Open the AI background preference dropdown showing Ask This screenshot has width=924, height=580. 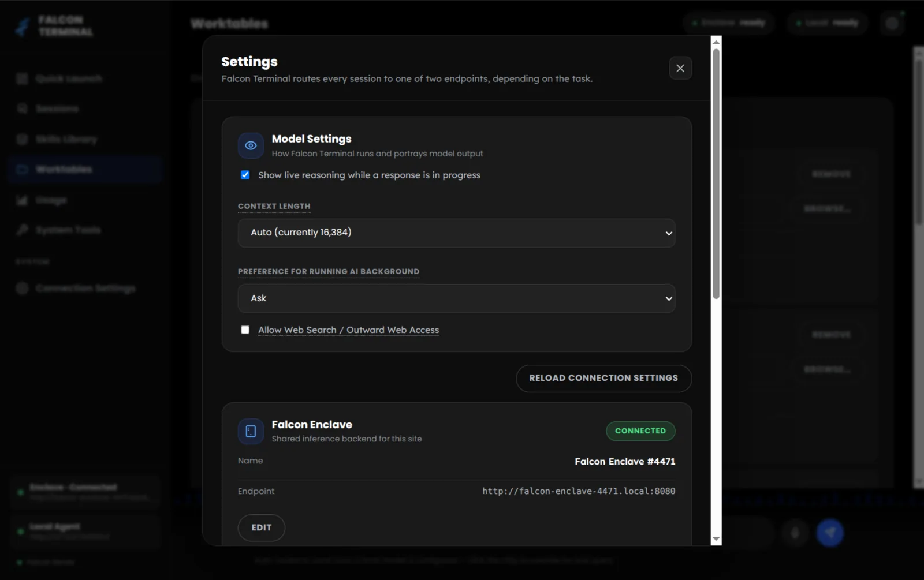(456, 298)
